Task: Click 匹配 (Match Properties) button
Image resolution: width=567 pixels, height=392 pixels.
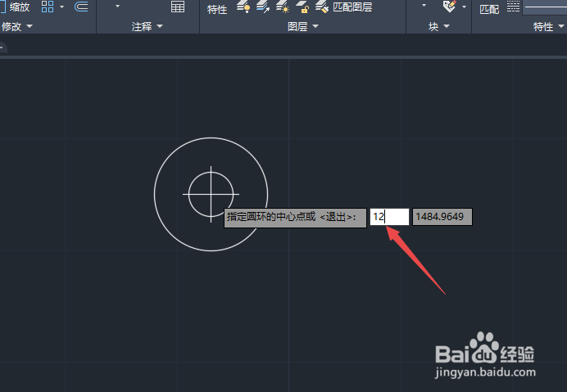Action: click(489, 9)
